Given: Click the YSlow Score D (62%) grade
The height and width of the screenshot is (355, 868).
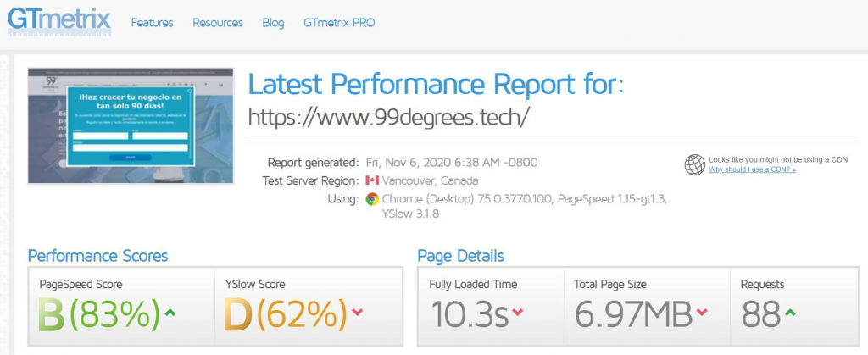Looking at the screenshot, I should click(x=285, y=314).
